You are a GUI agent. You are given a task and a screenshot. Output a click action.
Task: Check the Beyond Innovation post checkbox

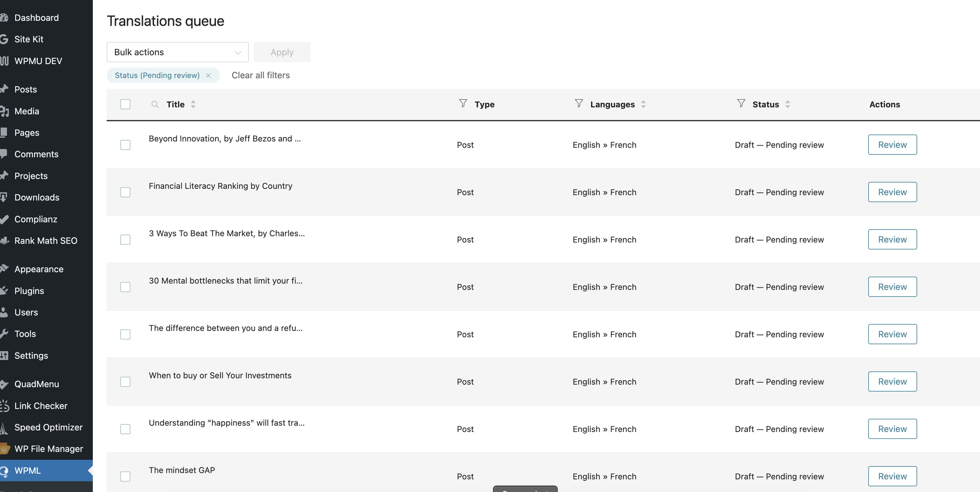click(x=125, y=145)
